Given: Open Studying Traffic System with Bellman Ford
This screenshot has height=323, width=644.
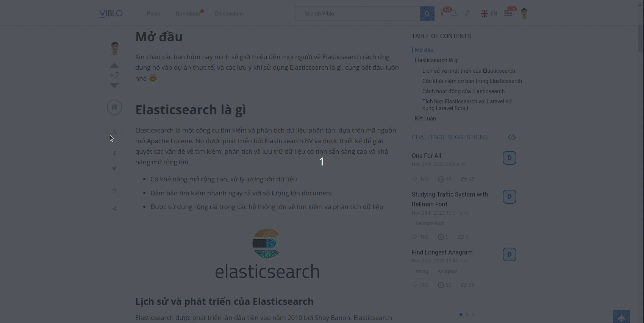Looking at the screenshot, I should tap(450, 199).
